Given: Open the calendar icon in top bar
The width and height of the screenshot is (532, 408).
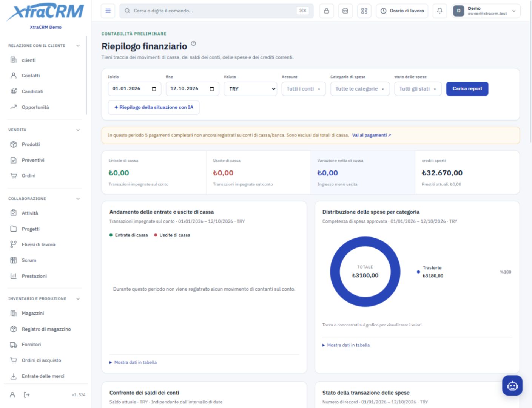Looking at the screenshot, I should (345, 11).
